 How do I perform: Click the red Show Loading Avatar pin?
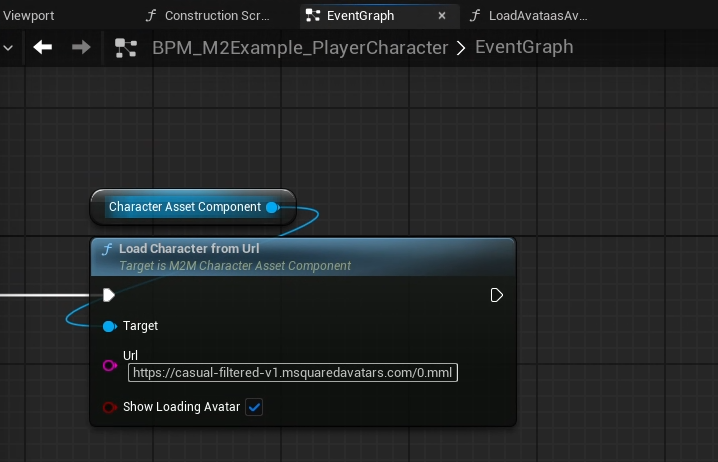[109, 407]
